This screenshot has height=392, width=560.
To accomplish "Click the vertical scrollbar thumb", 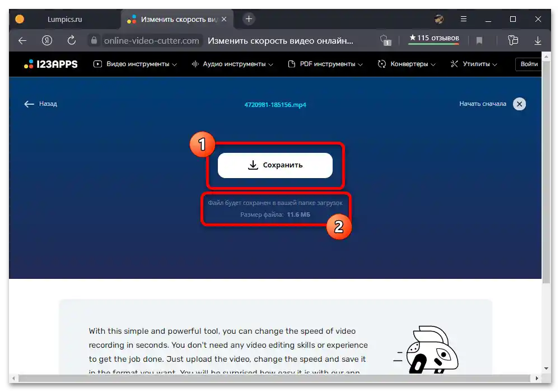I will click(546, 172).
